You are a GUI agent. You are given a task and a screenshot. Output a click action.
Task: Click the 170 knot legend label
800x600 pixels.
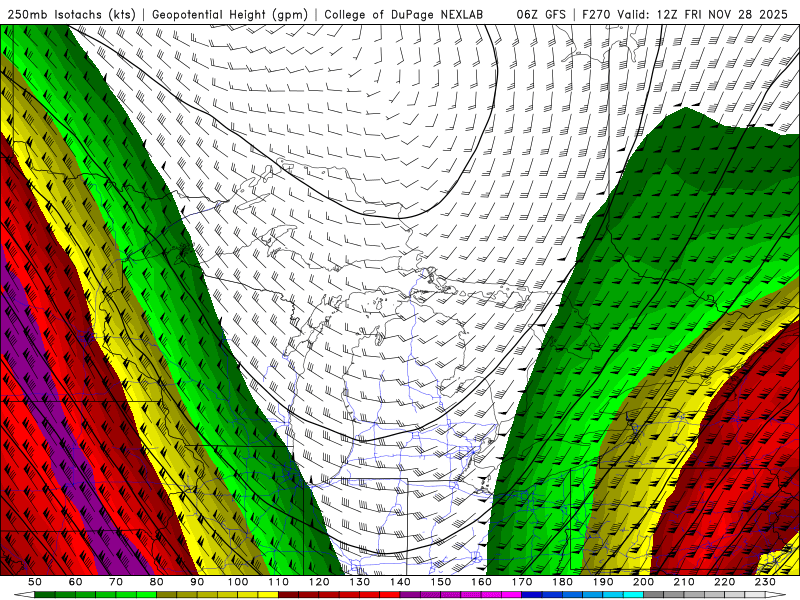click(521, 582)
